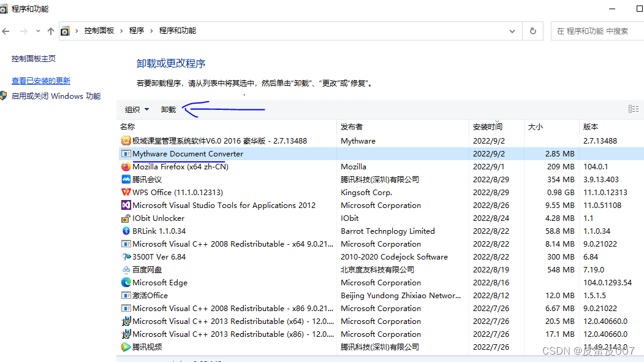Click the 548 MB size cell

561,269
